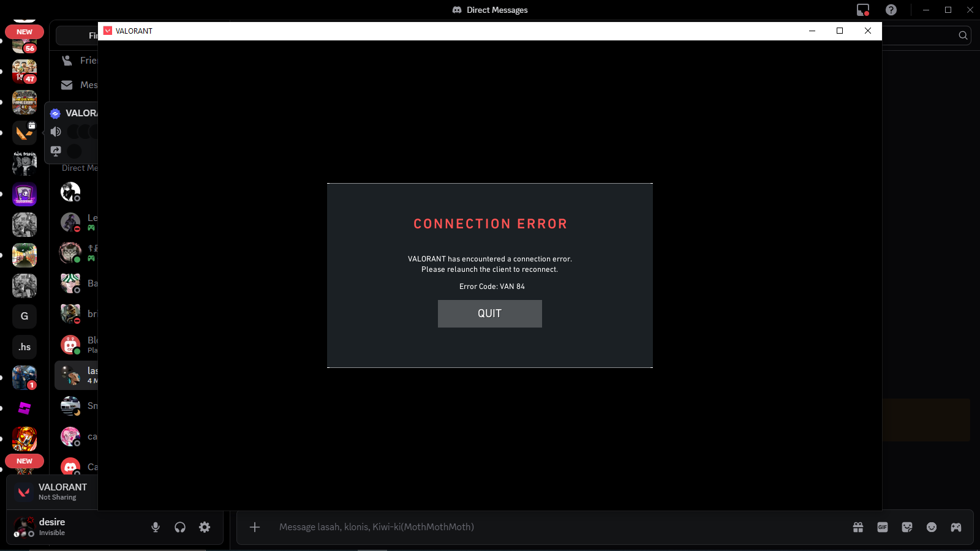The image size is (980, 551).
Task: Open Discord User Settings gear
Action: click(205, 527)
